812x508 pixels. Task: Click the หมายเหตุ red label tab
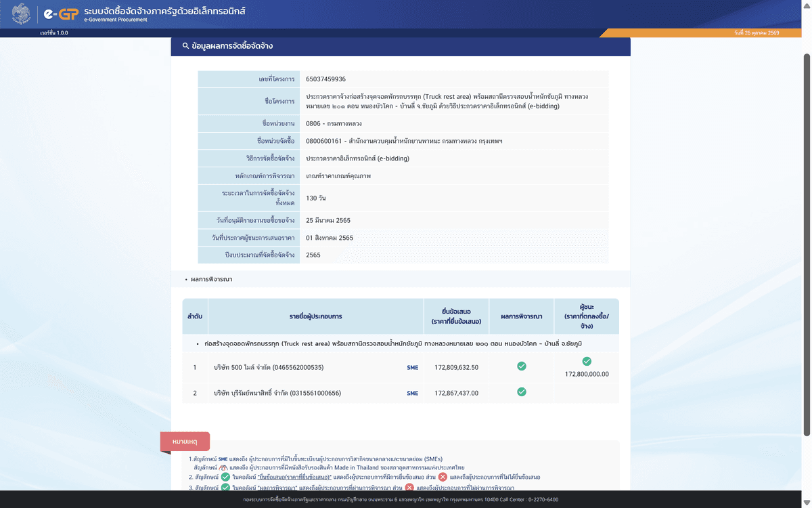pyautogui.click(x=185, y=442)
